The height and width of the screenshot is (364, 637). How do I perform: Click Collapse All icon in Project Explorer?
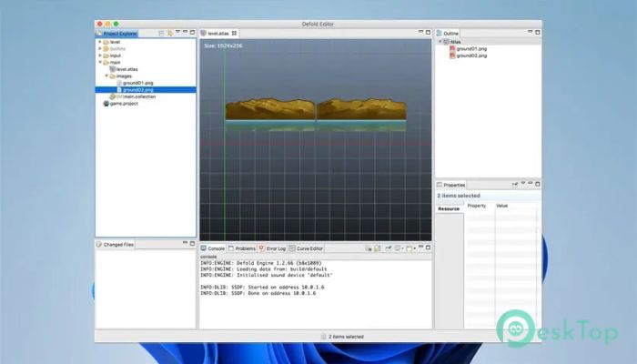[161, 33]
